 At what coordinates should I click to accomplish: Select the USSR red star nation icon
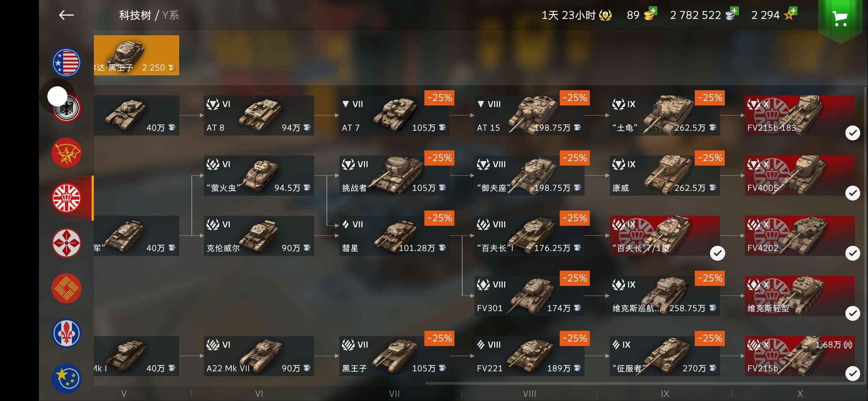coord(66,153)
